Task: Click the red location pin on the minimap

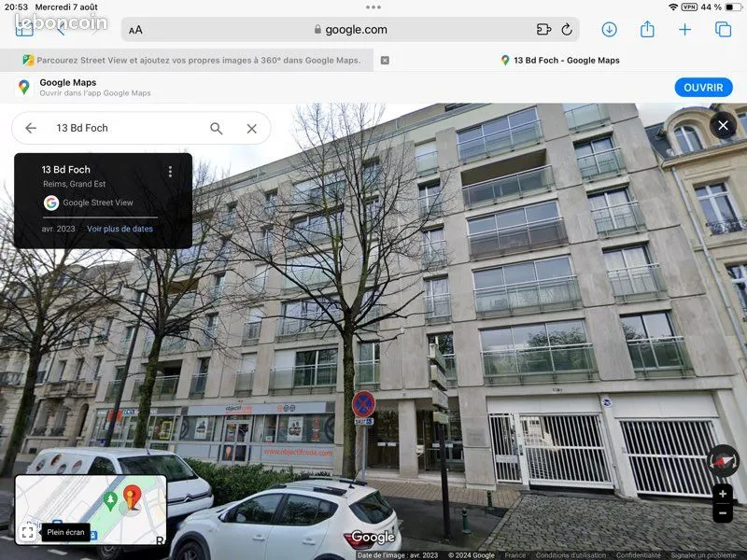Action: pos(132,497)
